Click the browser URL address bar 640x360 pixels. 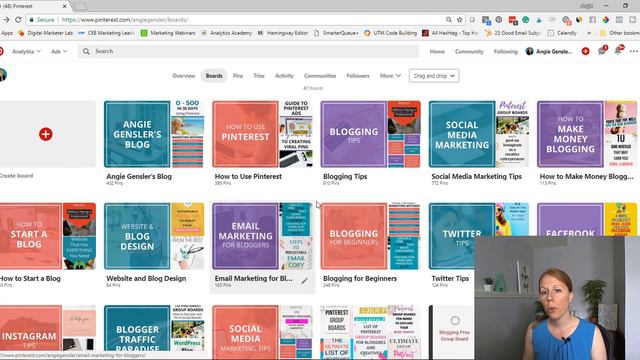click(245, 20)
